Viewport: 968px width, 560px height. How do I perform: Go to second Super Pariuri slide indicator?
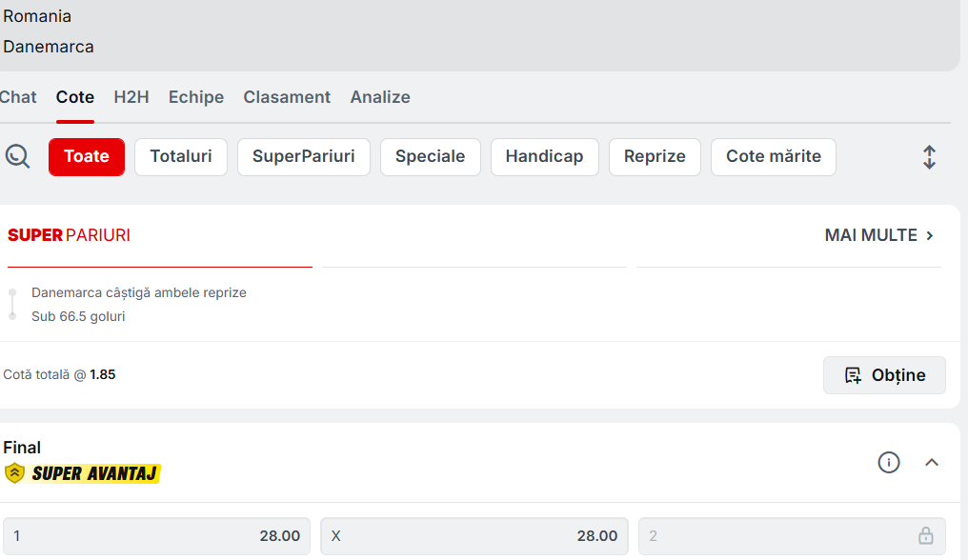474,268
